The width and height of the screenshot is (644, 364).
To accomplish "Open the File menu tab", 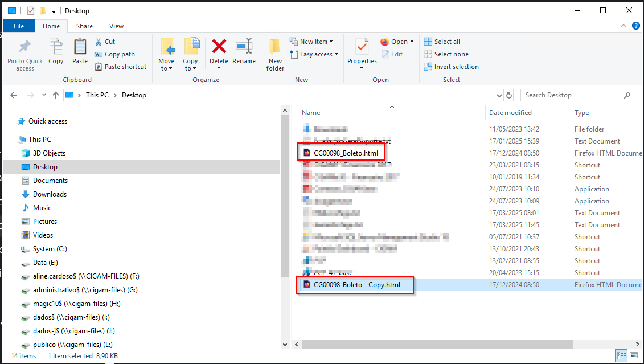I will pyautogui.click(x=19, y=26).
